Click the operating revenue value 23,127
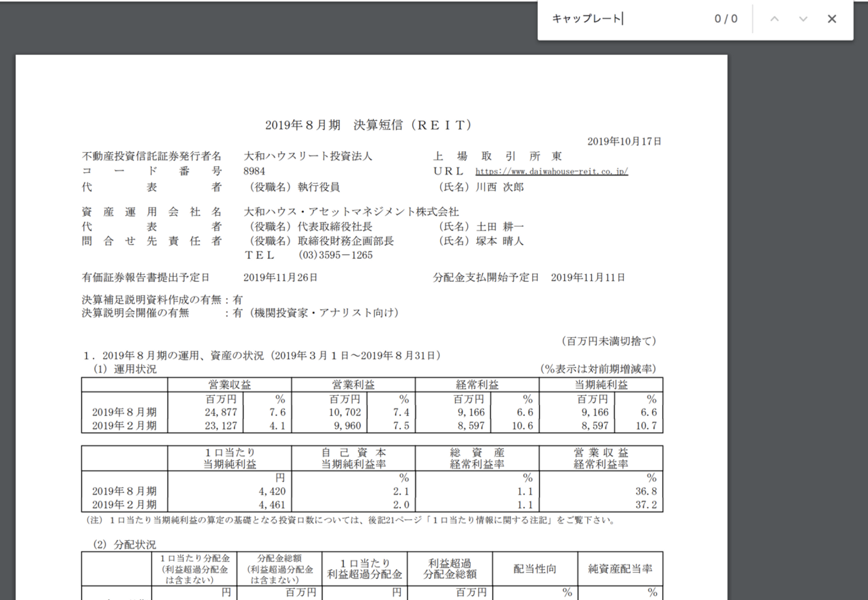 [x=221, y=426]
